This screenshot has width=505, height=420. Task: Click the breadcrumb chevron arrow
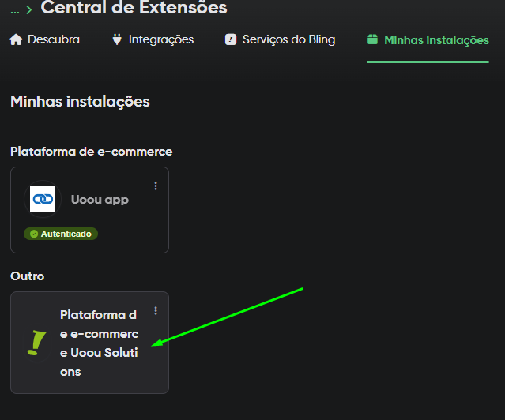point(29,9)
